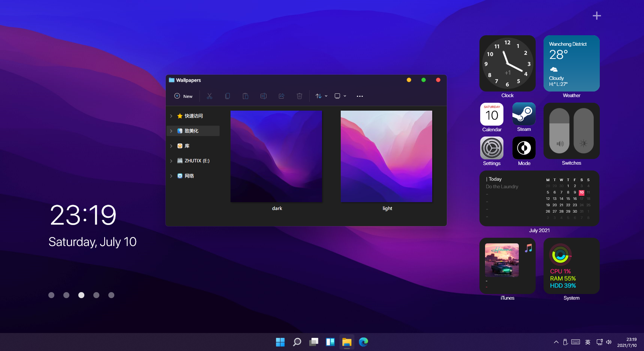This screenshot has width=644, height=351.
Task: Select July 10 in the calendar widget
Action: point(582,192)
